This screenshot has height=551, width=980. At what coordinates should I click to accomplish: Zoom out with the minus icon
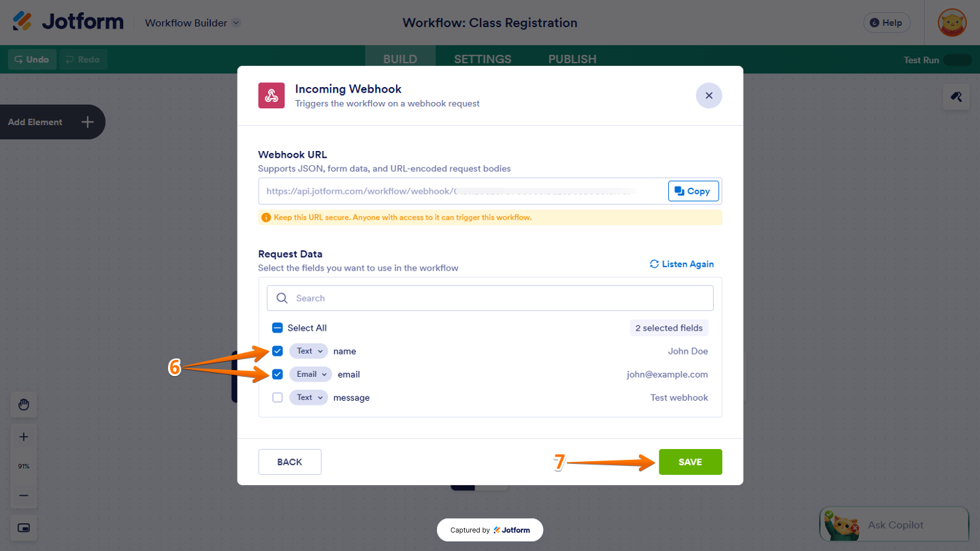coord(24,495)
